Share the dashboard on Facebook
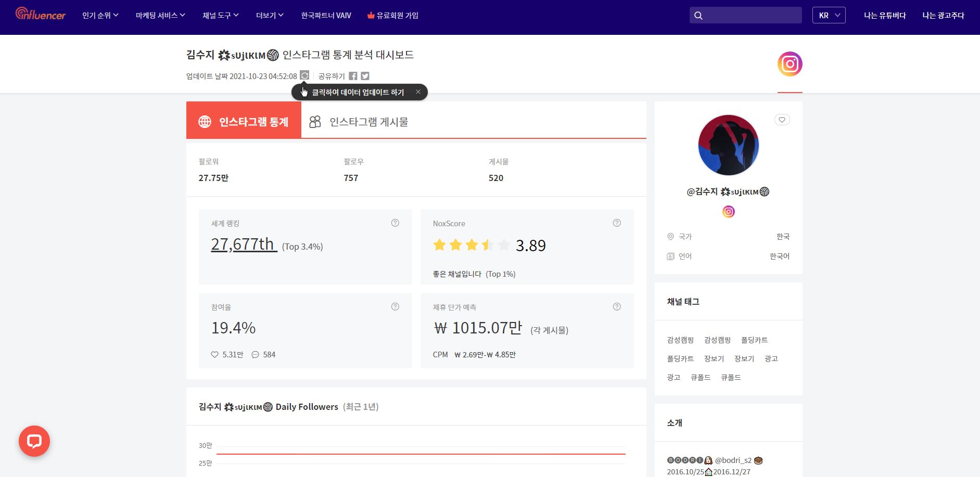The image size is (980, 477). 353,76
